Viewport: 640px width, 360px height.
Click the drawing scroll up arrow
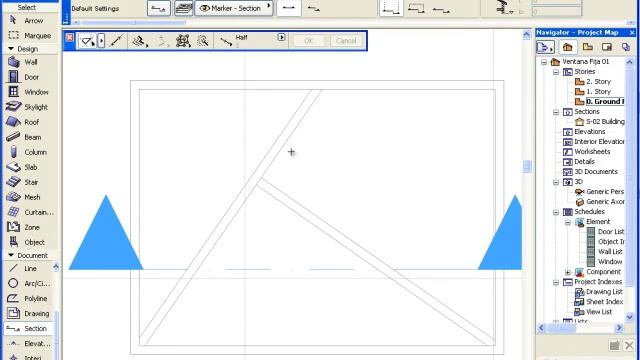(x=527, y=35)
